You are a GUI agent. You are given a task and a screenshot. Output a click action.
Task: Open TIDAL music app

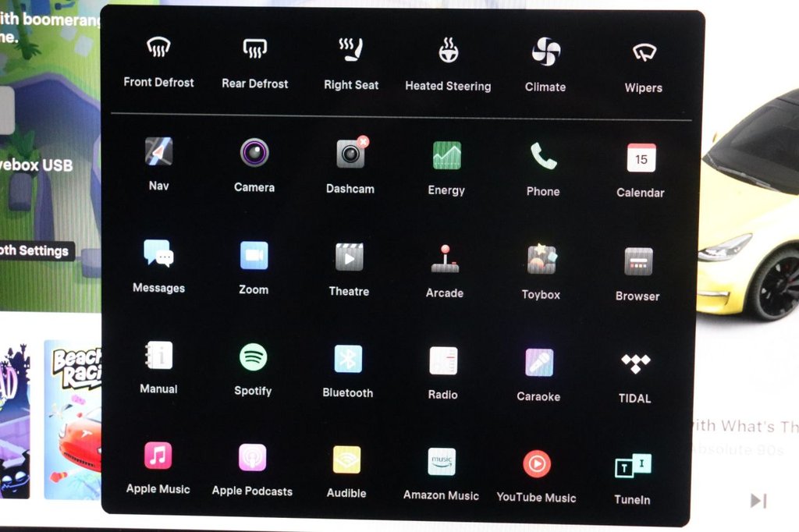point(634,364)
